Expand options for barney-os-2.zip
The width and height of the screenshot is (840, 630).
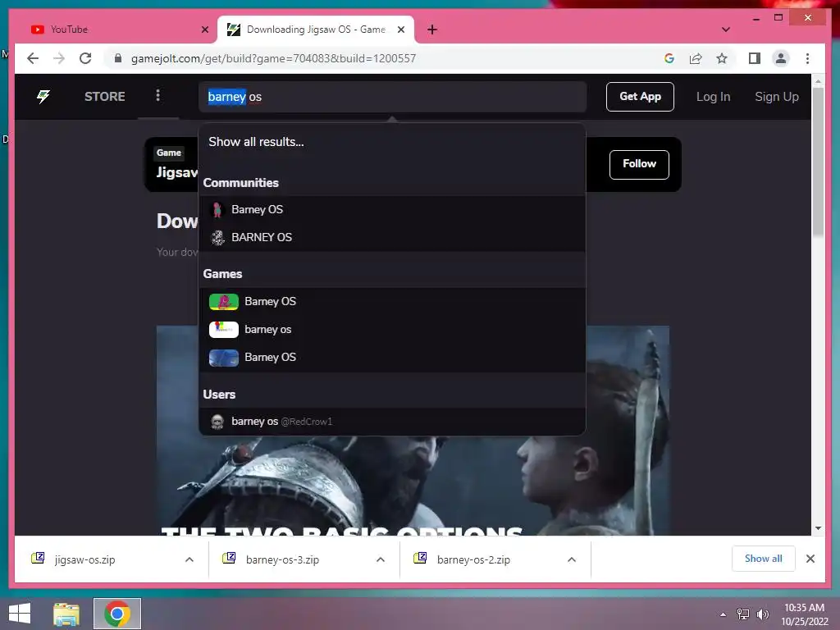(572, 559)
